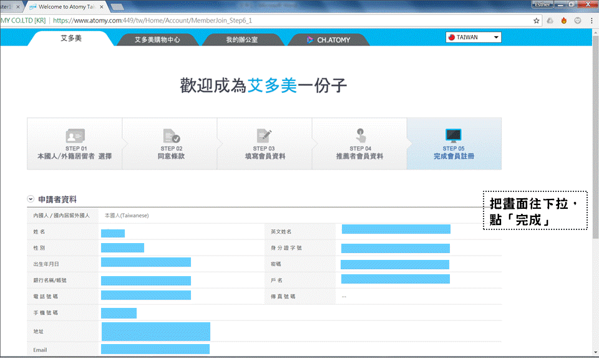The image size is (599, 364).
Task: Click the STEP 03 fill-in form pencil icon
Action: tap(264, 135)
